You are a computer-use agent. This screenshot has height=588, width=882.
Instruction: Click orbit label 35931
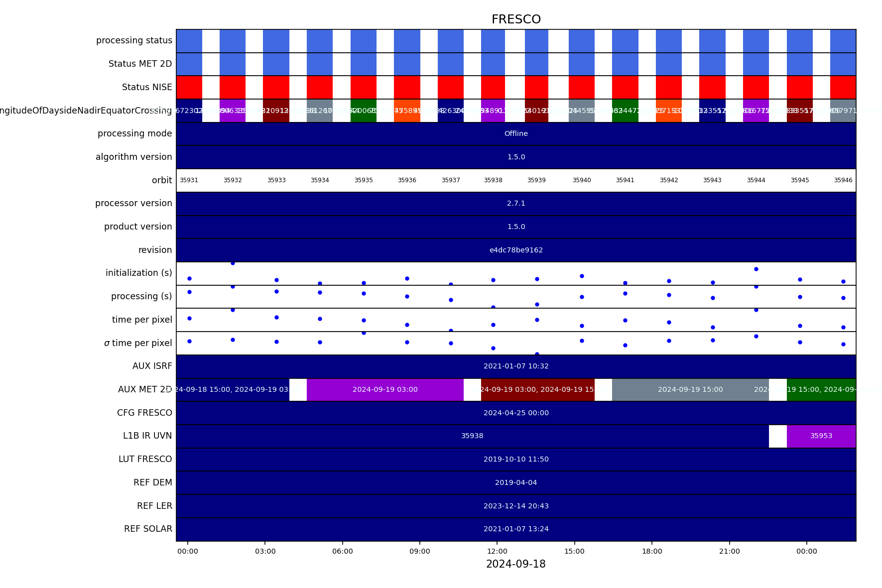189,180
